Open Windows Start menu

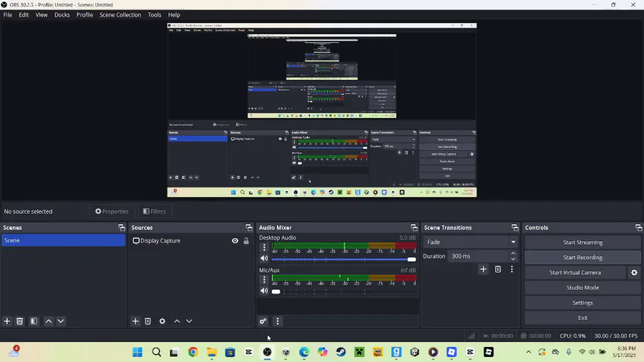pos(137,352)
